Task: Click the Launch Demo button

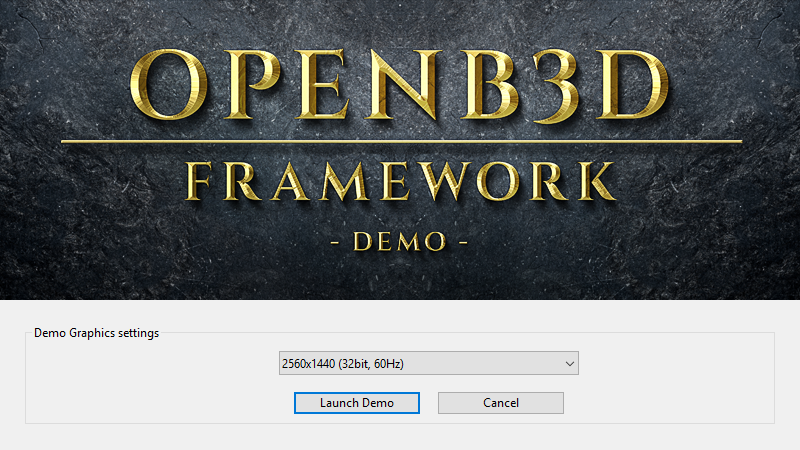Action: (x=357, y=403)
